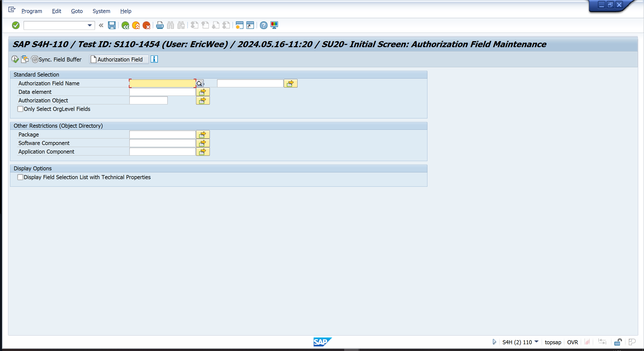The image size is (644, 351).
Task: Click the blue information icon
Action: point(154,59)
